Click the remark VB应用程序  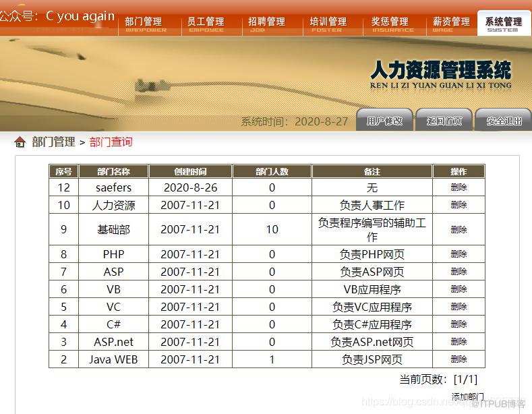(x=372, y=289)
